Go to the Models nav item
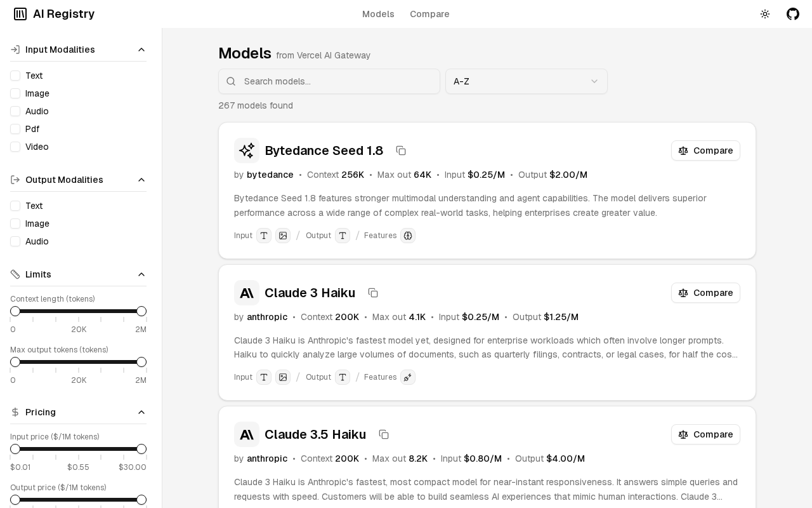 pyautogui.click(x=378, y=14)
